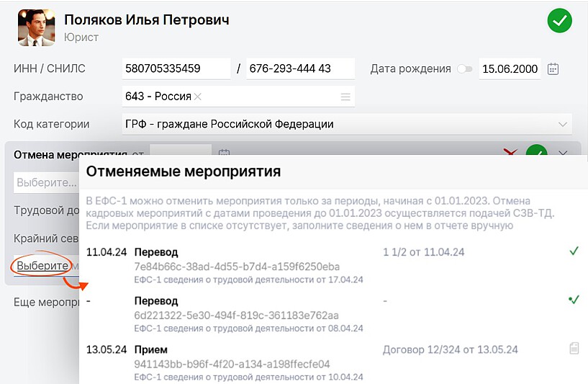Open the birth date calendar picker
The image size is (588, 384).
click(x=553, y=69)
